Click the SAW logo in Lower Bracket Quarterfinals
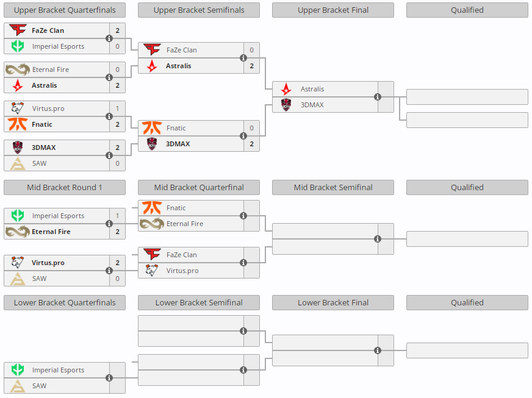This screenshot has height=398, width=532. [18, 386]
